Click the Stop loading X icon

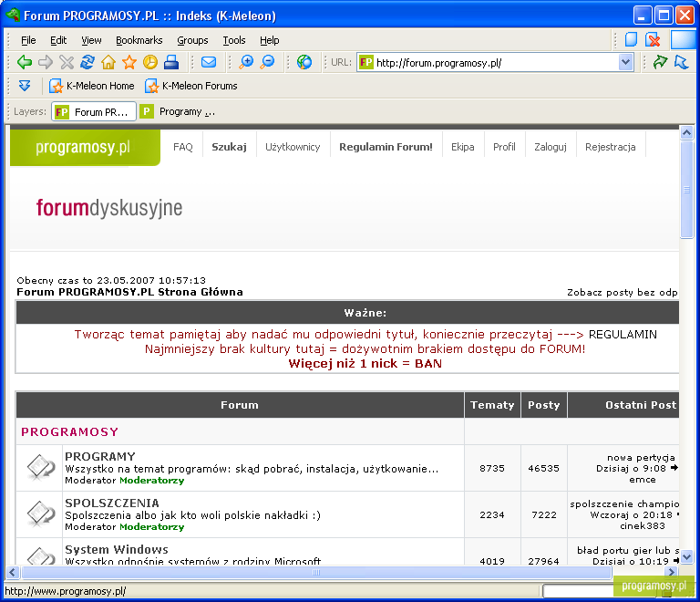[x=67, y=62]
